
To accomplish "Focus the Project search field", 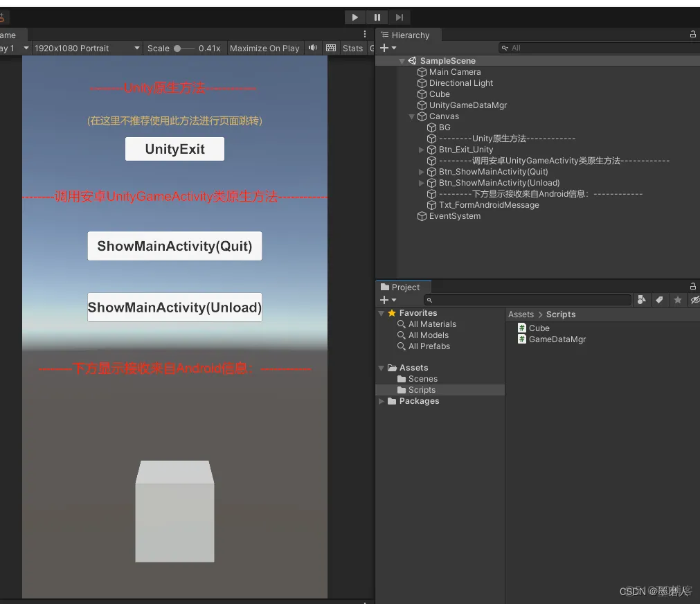I will pyautogui.click(x=527, y=300).
